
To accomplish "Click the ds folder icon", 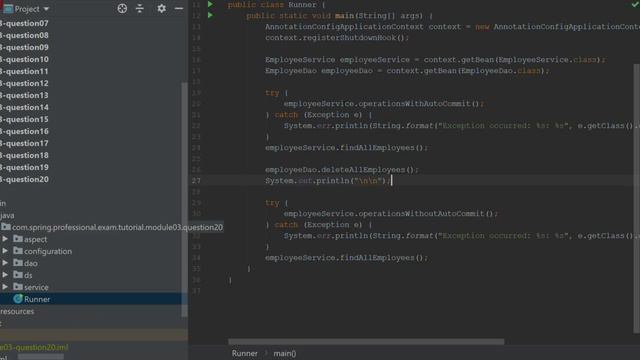I will point(18,275).
